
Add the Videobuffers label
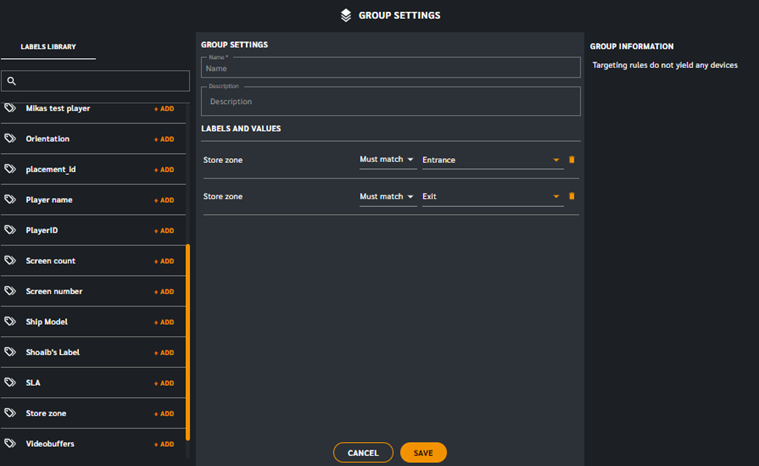click(x=164, y=444)
